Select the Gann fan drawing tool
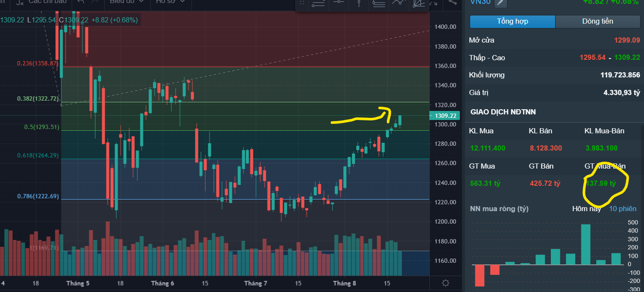This screenshot has height=292, width=644. pyautogui.click(x=419, y=3)
